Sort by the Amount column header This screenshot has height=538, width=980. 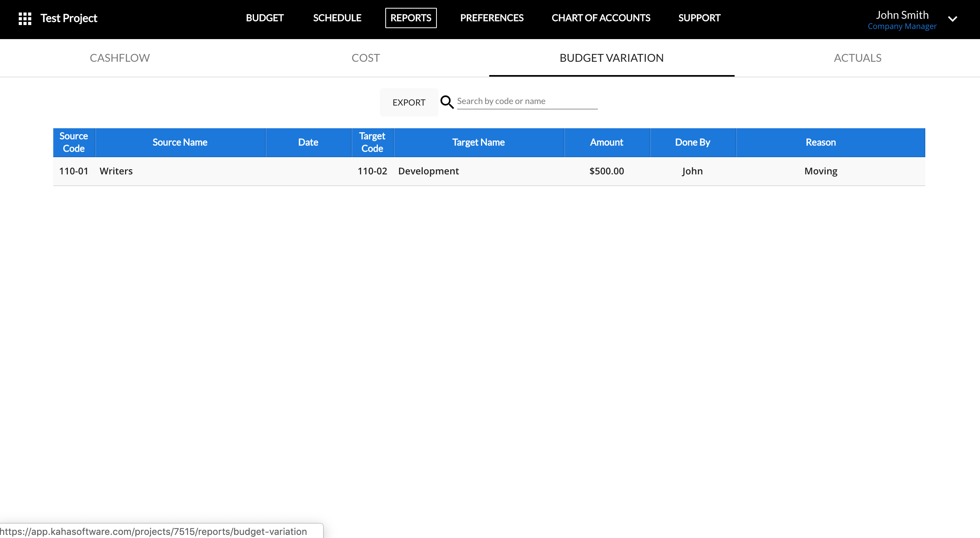click(606, 142)
